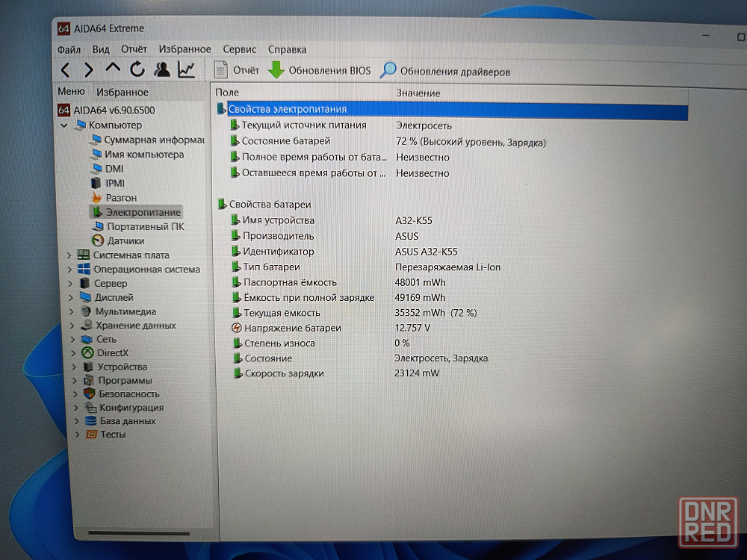Switch to the Избранное tab
Screen dimensions: 747x560
click(x=122, y=92)
